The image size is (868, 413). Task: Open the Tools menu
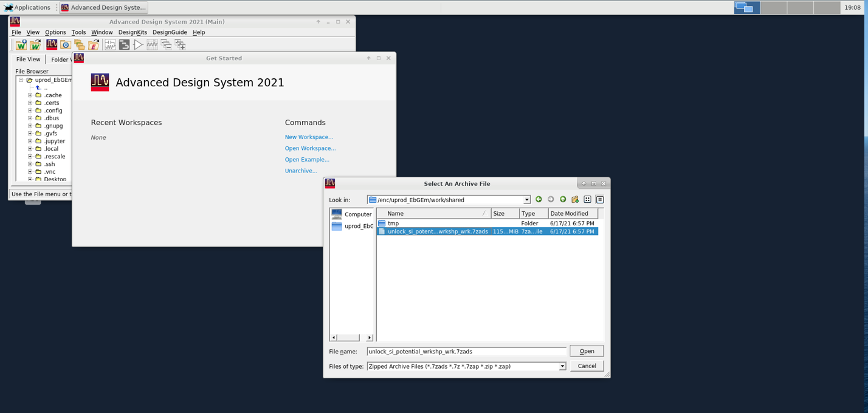[78, 32]
